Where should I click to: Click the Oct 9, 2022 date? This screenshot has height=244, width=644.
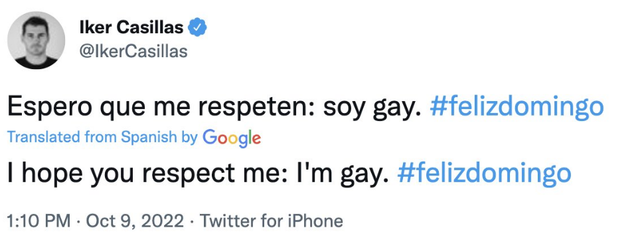(x=135, y=221)
